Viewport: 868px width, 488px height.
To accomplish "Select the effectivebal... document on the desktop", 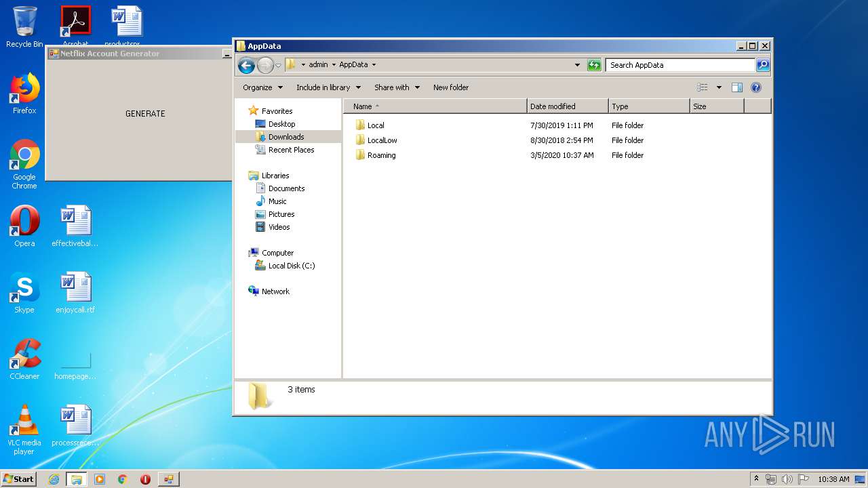I will pos(75,226).
